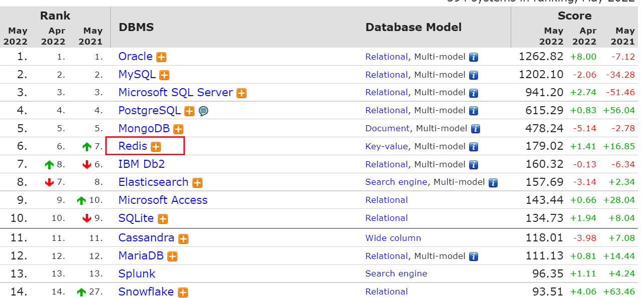Open the Elasticsearch link
This screenshot has height=298, width=644.
click(x=153, y=182)
